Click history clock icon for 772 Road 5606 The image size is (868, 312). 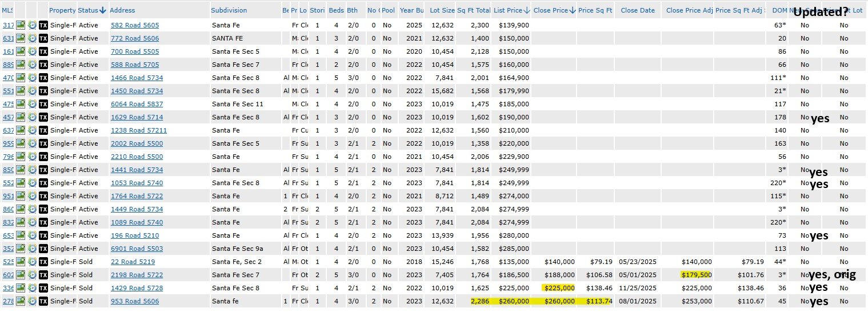[x=32, y=38]
